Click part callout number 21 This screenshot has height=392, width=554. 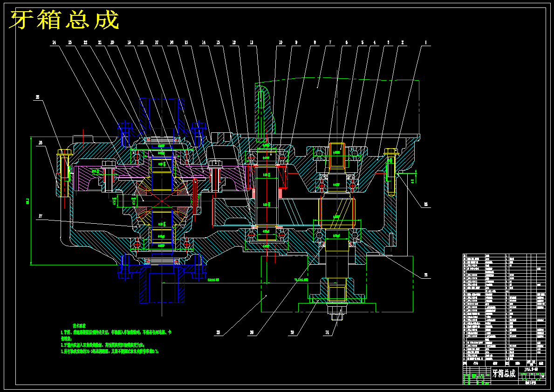[x=100, y=42]
